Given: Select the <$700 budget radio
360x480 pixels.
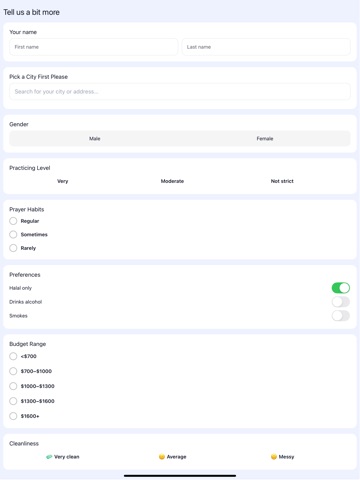Looking at the screenshot, I should pyautogui.click(x=13, y=356).
